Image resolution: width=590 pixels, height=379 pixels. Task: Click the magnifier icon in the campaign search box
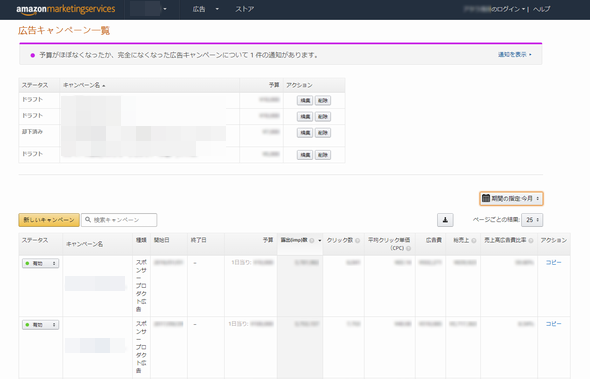click(88, 220)
